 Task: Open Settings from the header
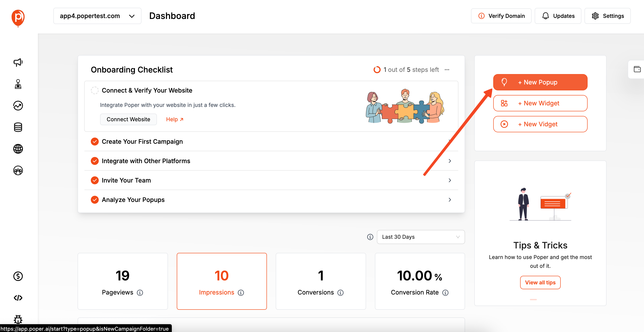coord(607,16)
